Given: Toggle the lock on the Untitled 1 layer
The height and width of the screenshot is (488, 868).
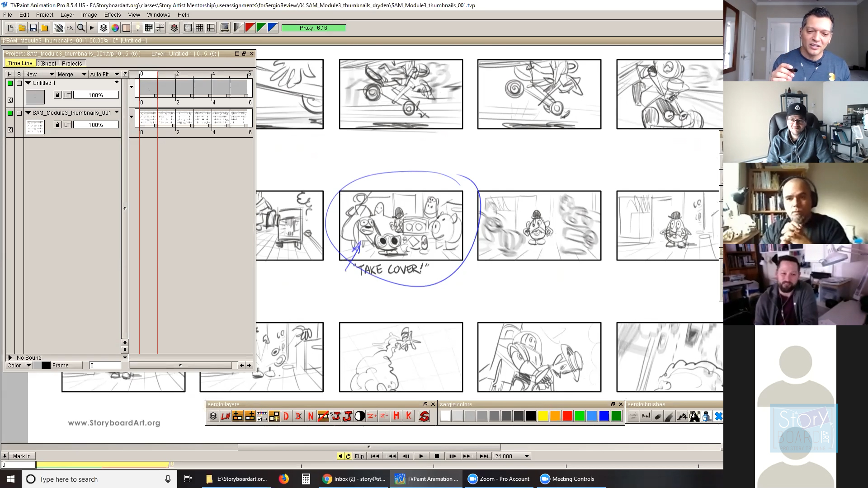Looking at the screenshot, I should click(x=57, y=95).
